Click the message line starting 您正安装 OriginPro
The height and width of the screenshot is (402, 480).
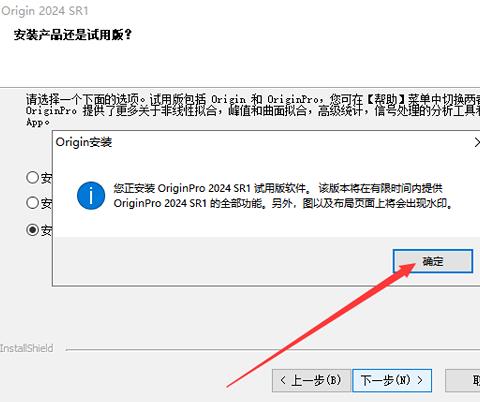tap(278, 188)
